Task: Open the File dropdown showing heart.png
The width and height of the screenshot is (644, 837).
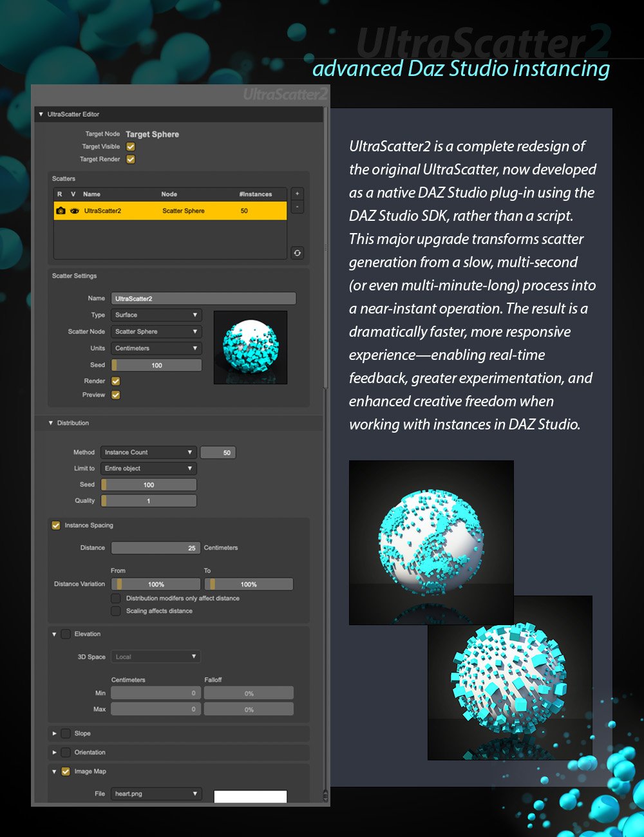Action: click(x=156, y=794)
